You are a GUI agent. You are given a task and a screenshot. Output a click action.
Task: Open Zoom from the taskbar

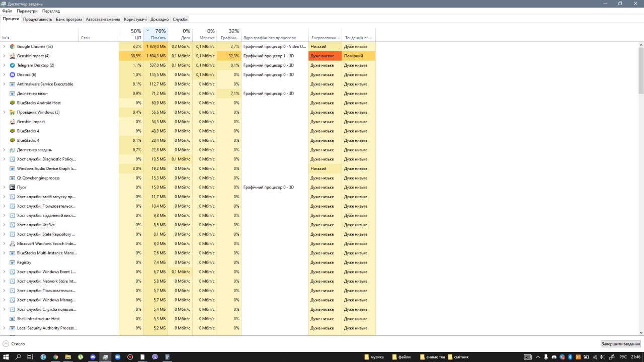pyautogui.click(x=118, y=357)
